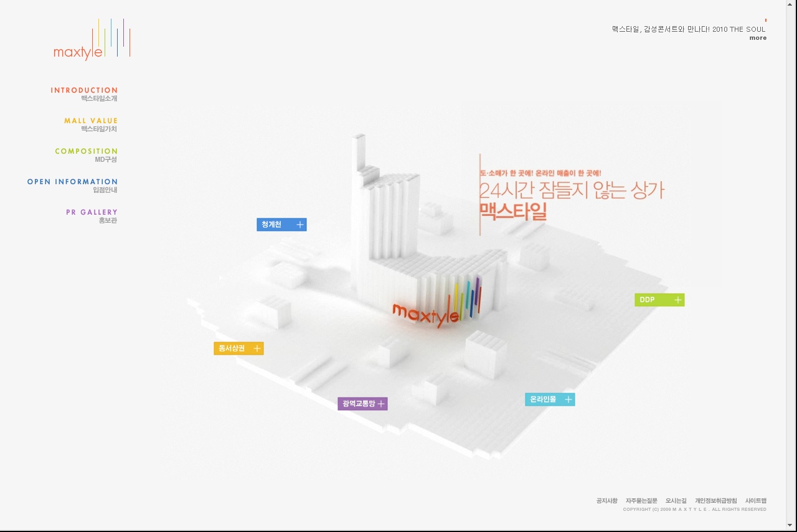Expand the 온라인몰 map label
This screenshot has height=532, width=797.
(x=550, y=399)
